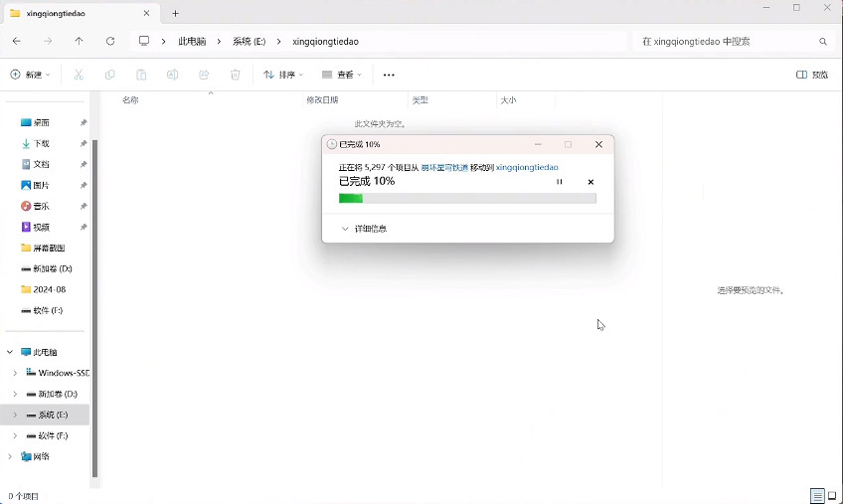Go up one folder level
Screen dimensions: 843x504
pos(80,42)
